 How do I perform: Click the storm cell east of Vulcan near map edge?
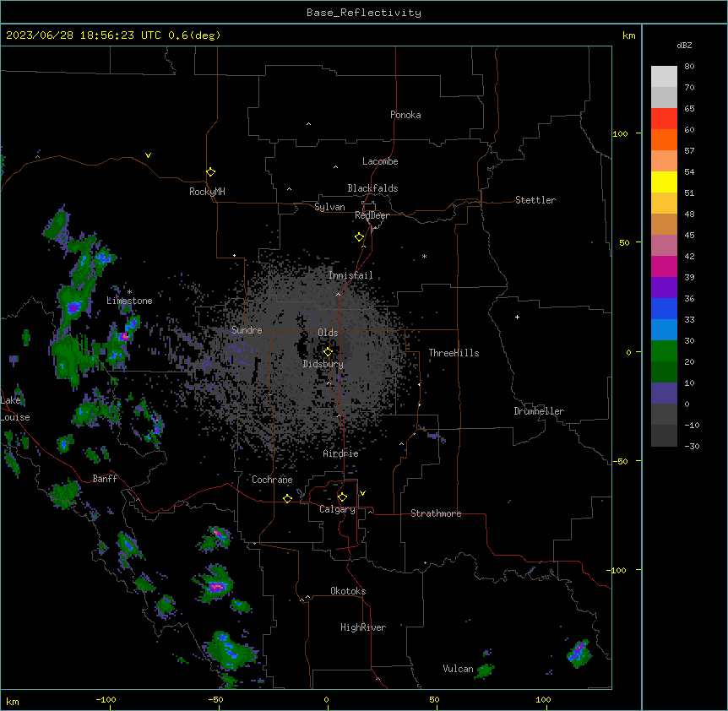[x=579, y=653]
